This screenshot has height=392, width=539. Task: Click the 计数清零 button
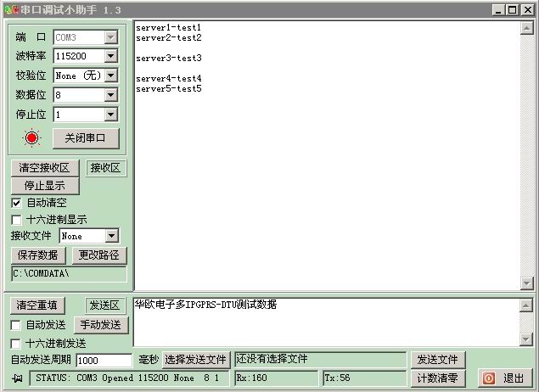[x=438, y=378]
